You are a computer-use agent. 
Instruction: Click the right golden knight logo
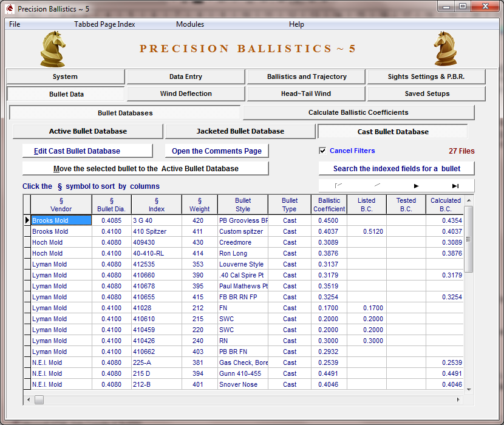click(x=446, y=49)
